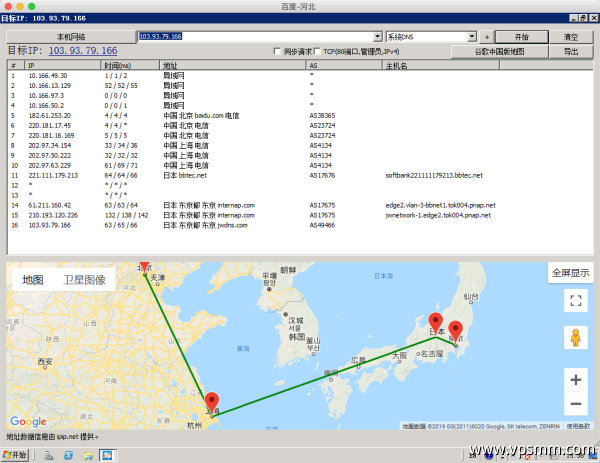Open PowerShell taskbar icon
The width and height of the screenshot is (600, 463).
(69, 455)
